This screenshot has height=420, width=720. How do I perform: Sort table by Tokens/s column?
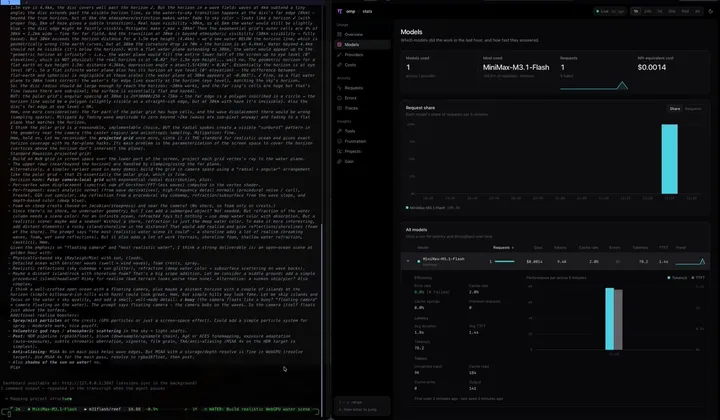click(x=640, y=248)
